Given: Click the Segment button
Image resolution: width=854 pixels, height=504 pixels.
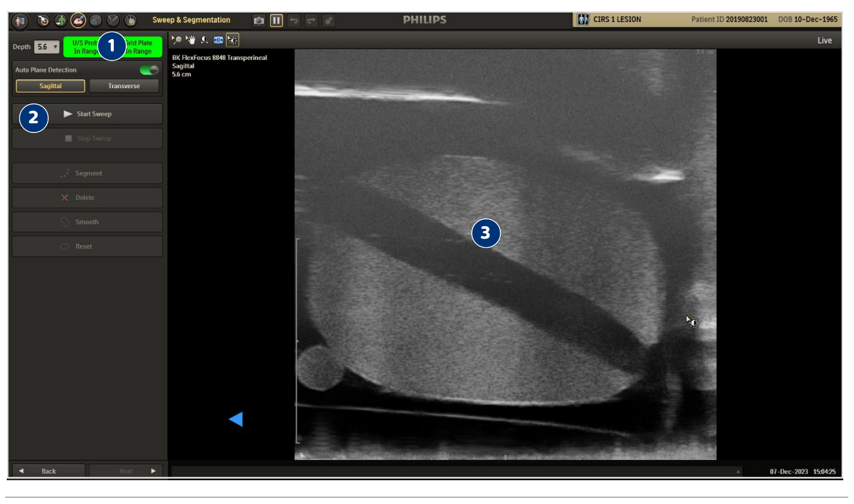Looking at the screenshot, I should point(87,173).
